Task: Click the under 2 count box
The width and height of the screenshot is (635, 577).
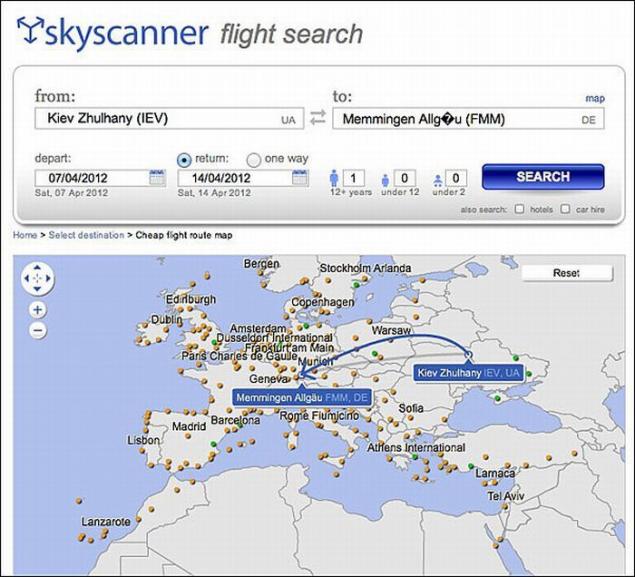Action: click(x=456, y=178)
